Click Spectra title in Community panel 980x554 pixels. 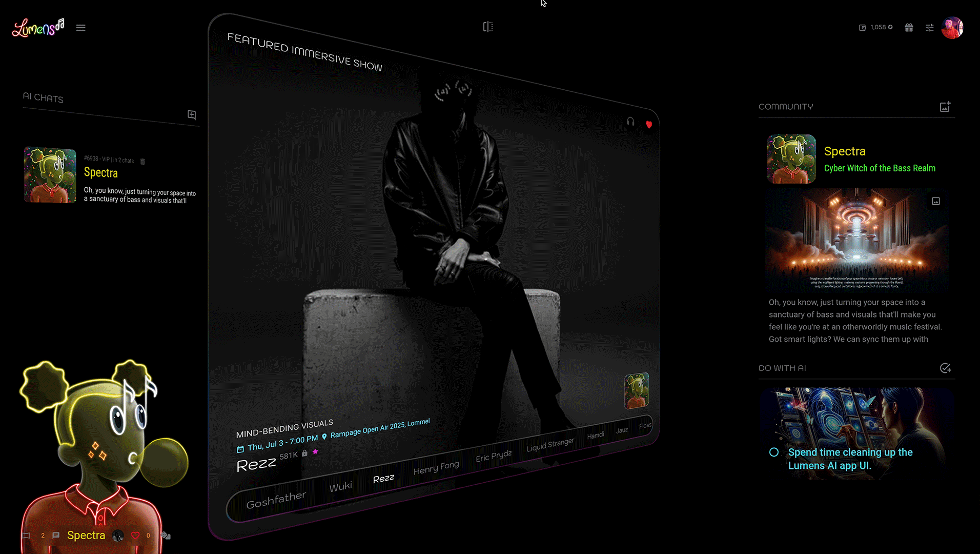point(845,151)
